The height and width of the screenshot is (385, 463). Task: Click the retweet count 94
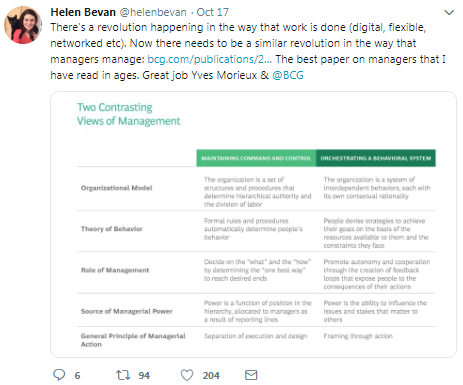(144, 376)
